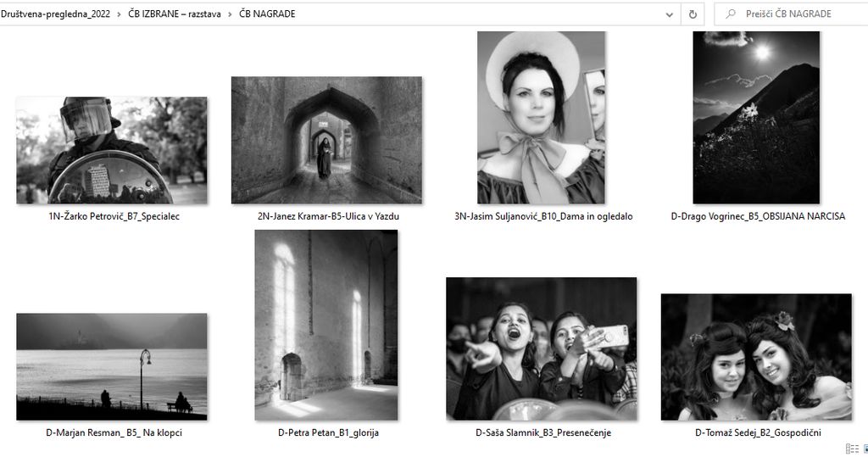Select the glorija church window thumbnail
Viewport: 868px width, 457px height.
pyautogui.click(x=326, y=326)
